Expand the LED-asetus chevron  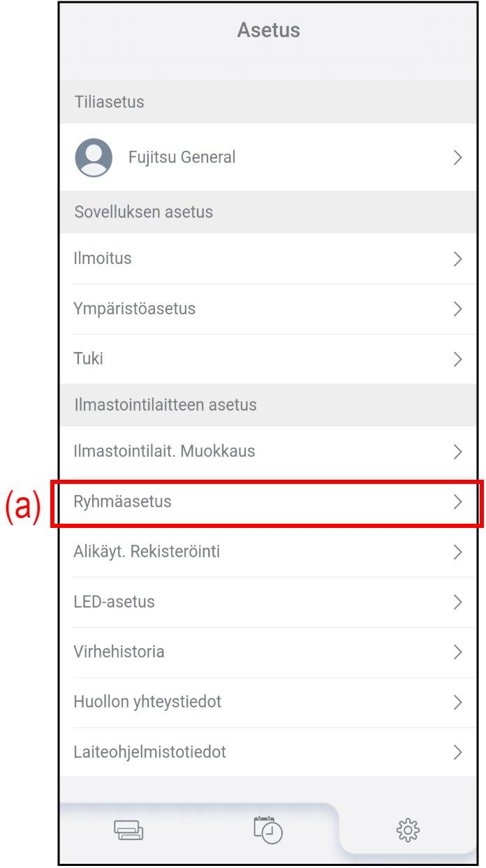click(x=458, y=602)
